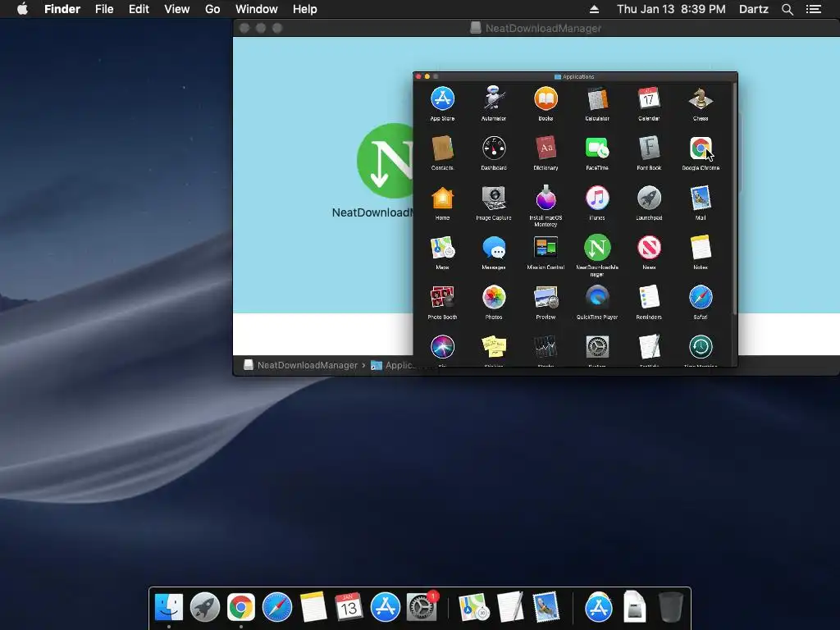Image resolution: width=840 pixels, height=630 pixels.
Task: Select TextEdit in Applications window
Action: (x=649, y=347)
